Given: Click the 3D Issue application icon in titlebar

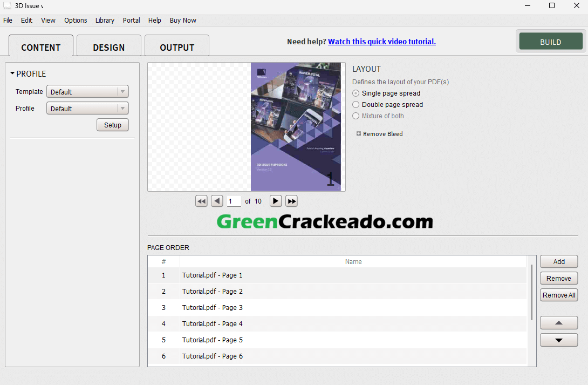Looking at the screenshot, I should (7, 5).
